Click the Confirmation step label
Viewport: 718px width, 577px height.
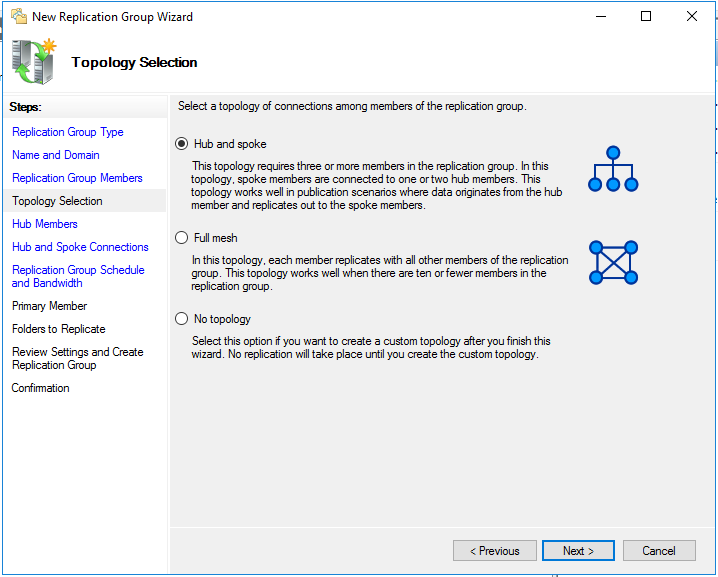point(41,388)
